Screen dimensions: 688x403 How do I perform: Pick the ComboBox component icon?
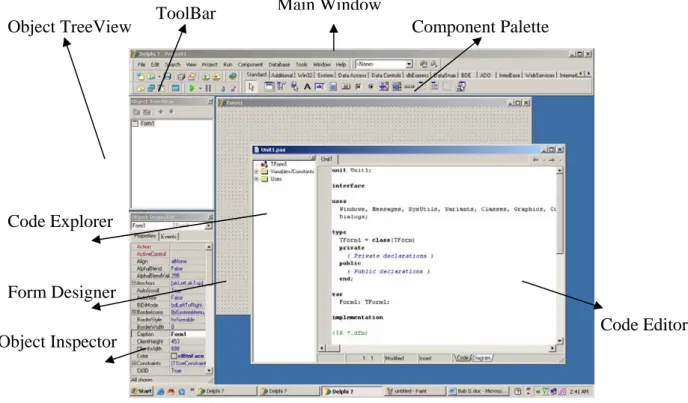397,86
